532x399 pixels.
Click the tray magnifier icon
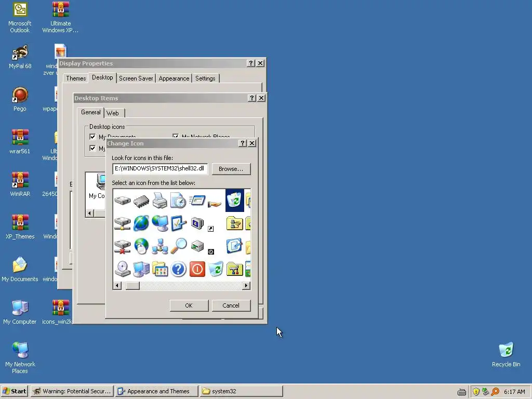(495, 392)
